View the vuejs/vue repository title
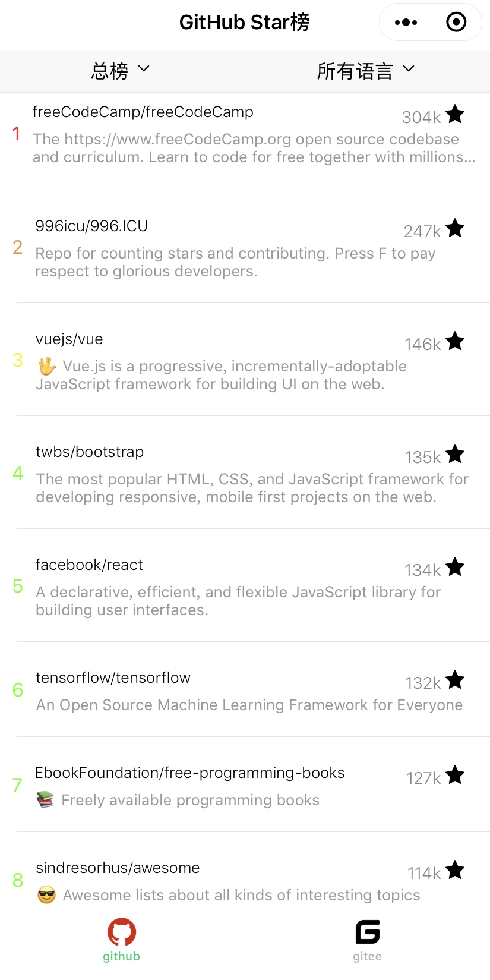490x980 pixels. (69, 339)
